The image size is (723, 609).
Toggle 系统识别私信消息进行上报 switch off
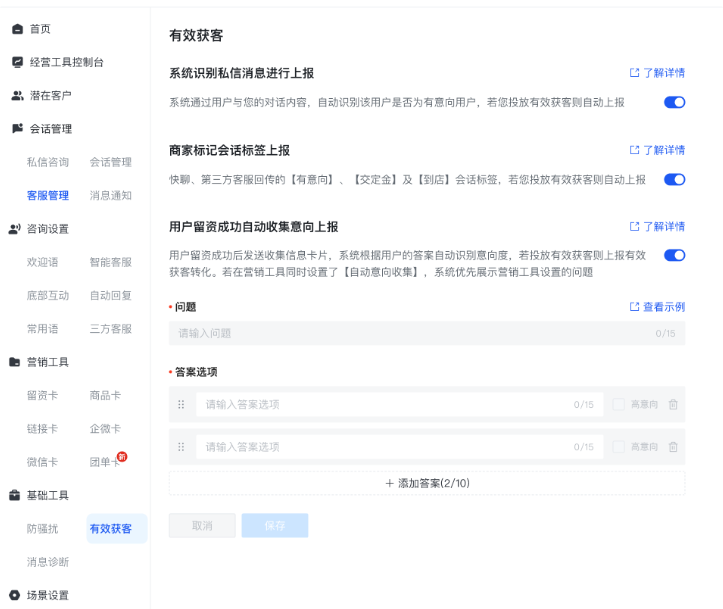(x=675, y=102)
